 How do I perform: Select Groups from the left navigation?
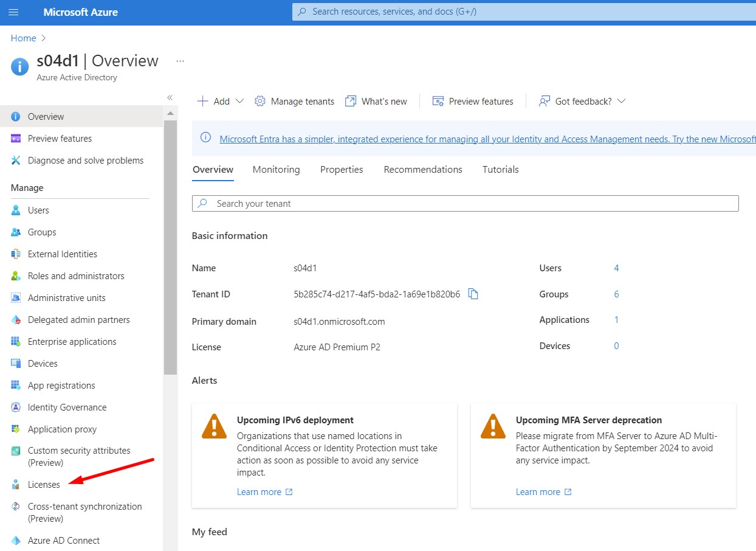point(42,232)
